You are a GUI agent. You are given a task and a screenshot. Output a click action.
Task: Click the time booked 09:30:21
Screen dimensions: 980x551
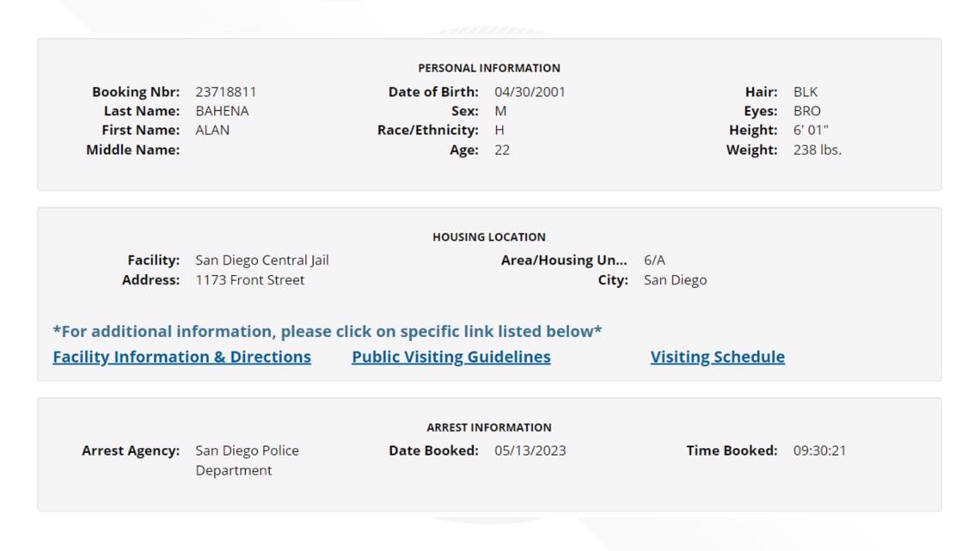pyautogui.click(x=819, y=450)
